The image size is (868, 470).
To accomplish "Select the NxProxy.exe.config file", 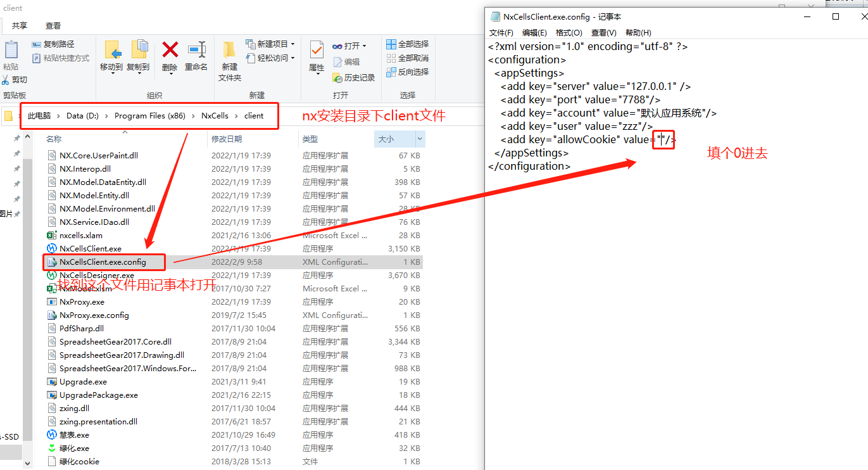I will click(x=94, y=315).
